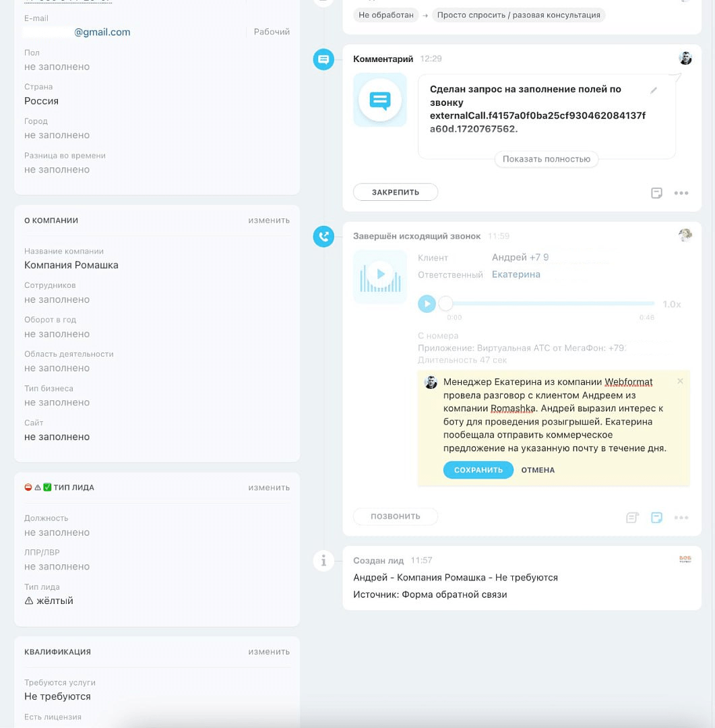
Task: Open three-dots menu on the call card
Action: [681, 517]
